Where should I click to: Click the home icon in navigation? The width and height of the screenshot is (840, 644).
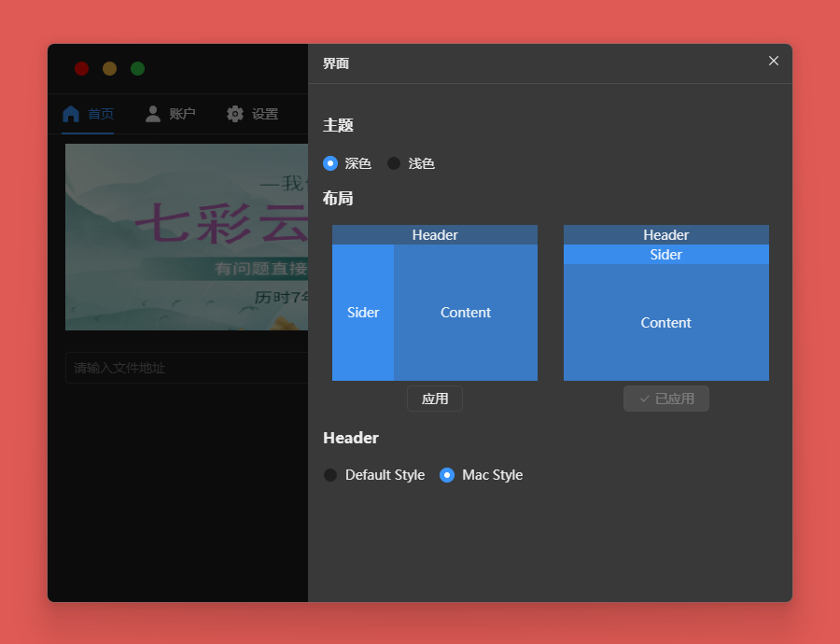tap(71, 114)
